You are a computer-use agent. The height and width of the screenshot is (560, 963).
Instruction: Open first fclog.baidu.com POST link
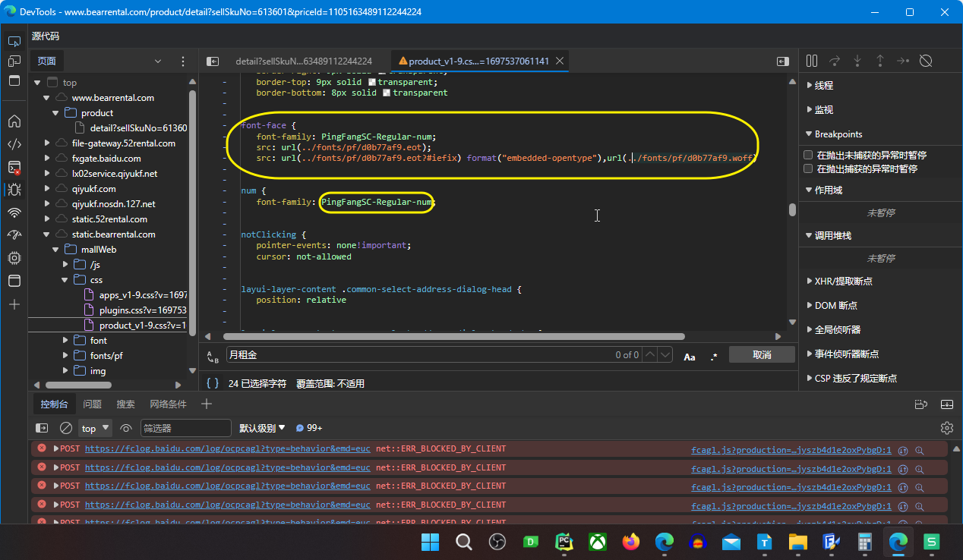pyautogui.click(x=228, y=448)
